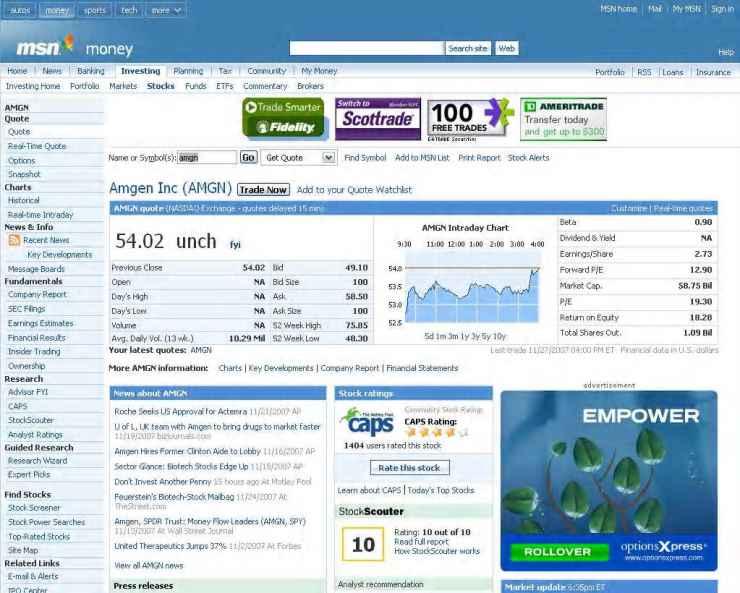Open 'View all AMGN news' link
This screenshot has height=593, width=740.
tap(148, 565)
